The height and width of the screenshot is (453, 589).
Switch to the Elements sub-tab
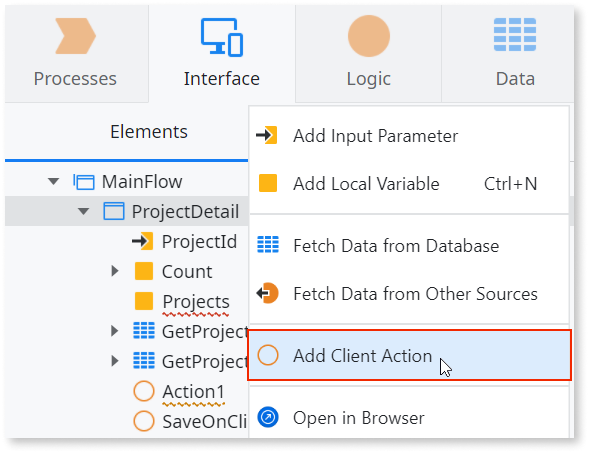click(149, 131)
